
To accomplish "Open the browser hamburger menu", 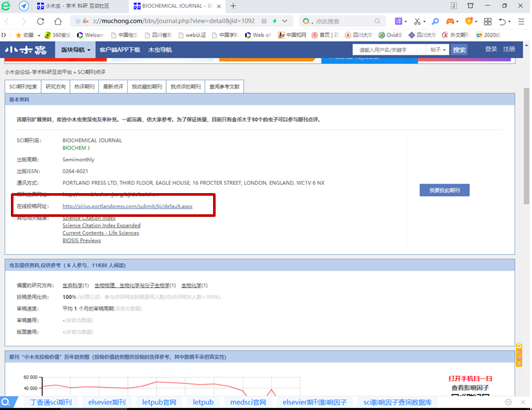I will click(x=522, y=21).
